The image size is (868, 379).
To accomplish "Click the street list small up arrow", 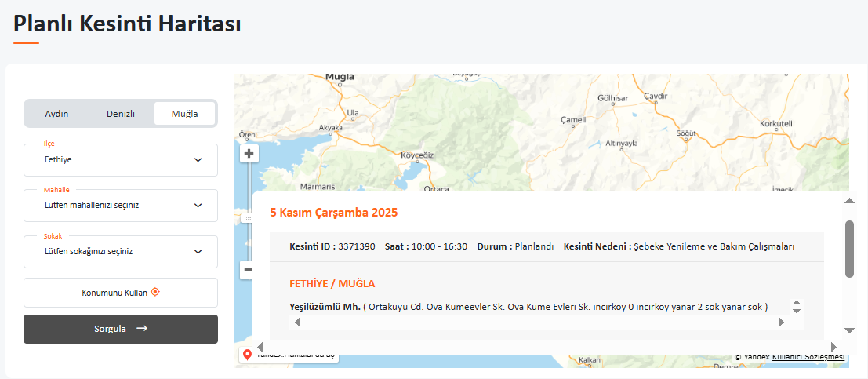I will click(x=797, y=303).
